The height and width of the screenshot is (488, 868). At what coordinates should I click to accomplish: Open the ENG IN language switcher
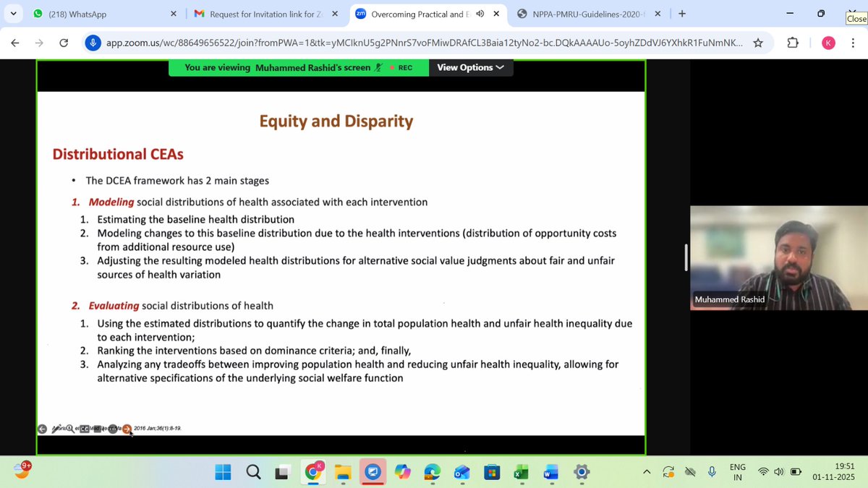tap(737, 472)
